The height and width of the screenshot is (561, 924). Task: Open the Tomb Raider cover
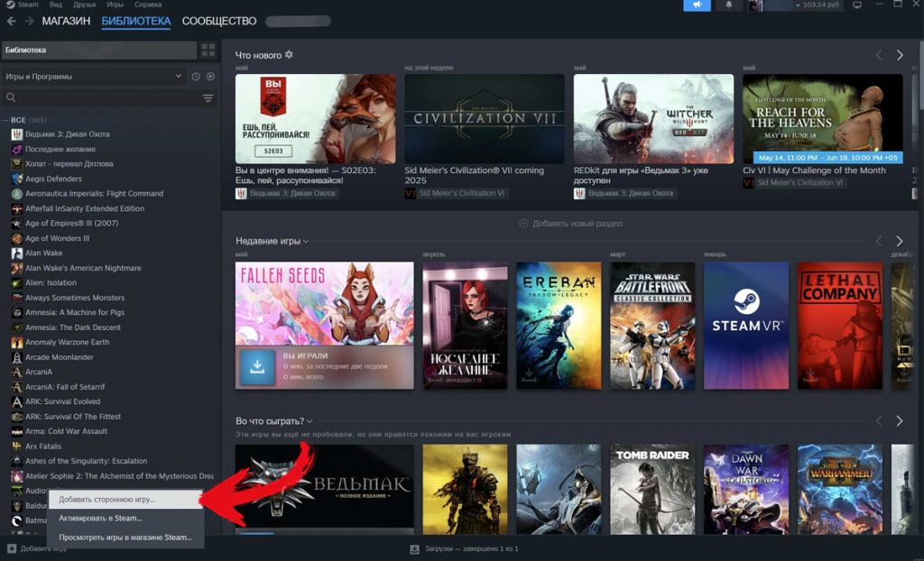point(652,489)
